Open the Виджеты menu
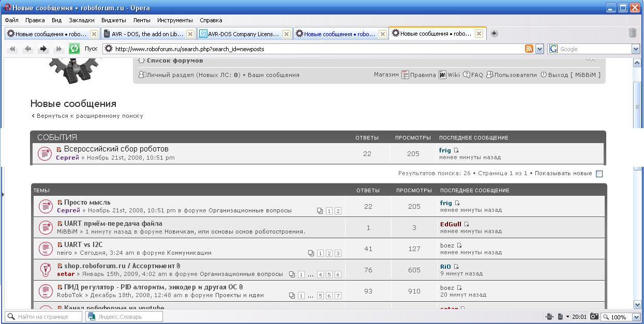 tap(114, 20)
